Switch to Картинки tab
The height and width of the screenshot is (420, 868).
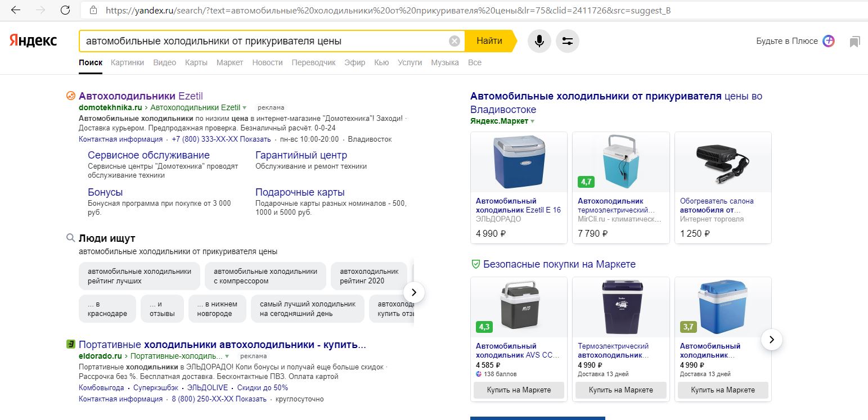(x=127, y=62)
